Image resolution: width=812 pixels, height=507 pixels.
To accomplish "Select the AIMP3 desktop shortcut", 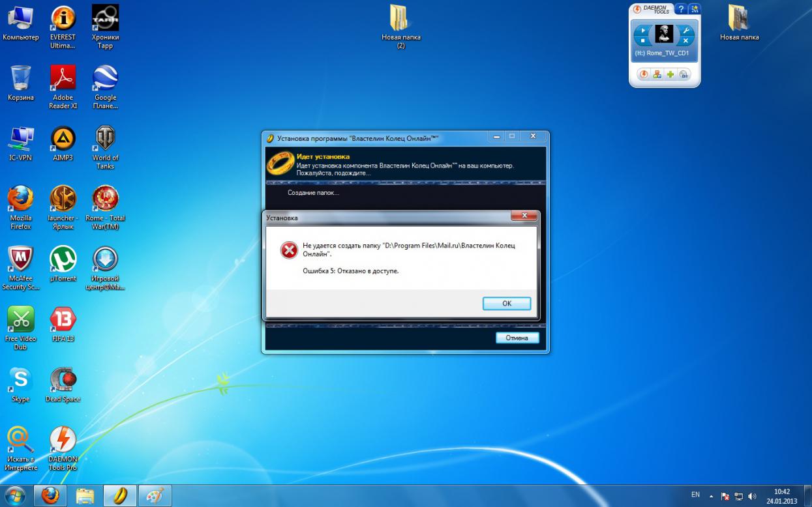I will click(x=63, y=143).
